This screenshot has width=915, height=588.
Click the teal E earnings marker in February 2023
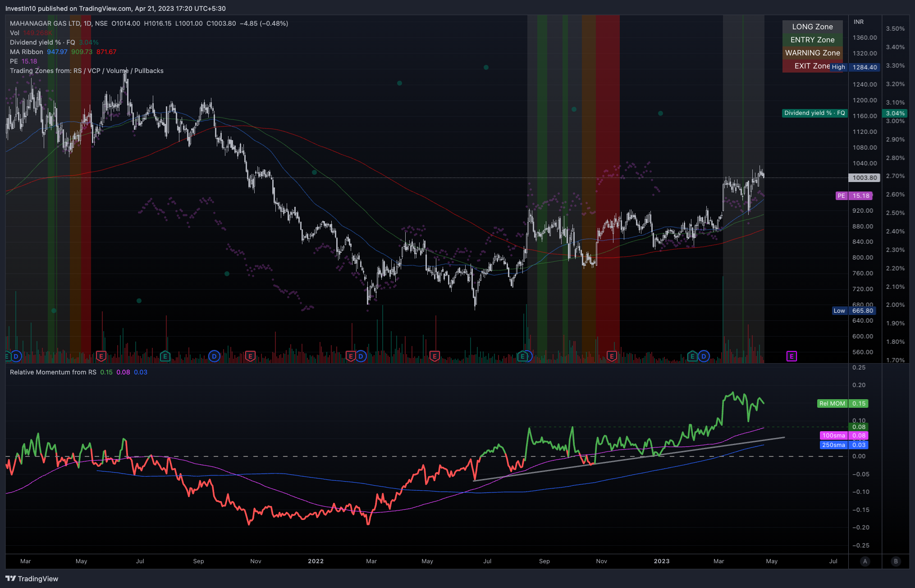(692, 356)
